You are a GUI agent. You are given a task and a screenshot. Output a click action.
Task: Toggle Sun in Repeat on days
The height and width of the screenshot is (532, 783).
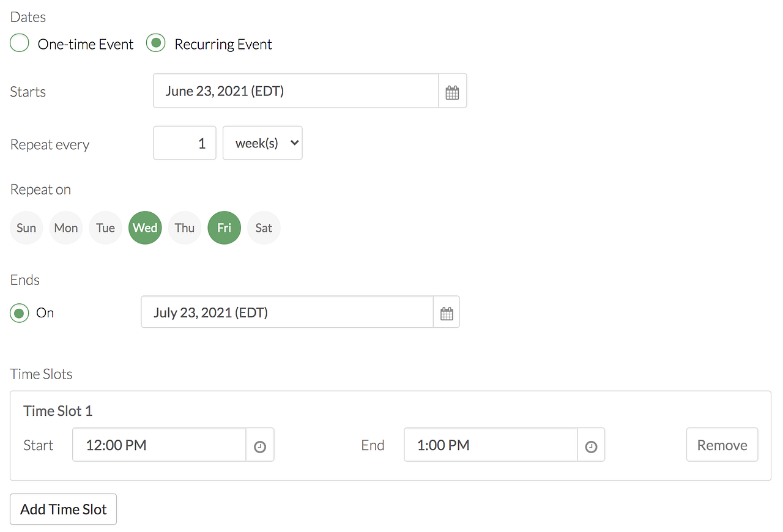point(26,228)
